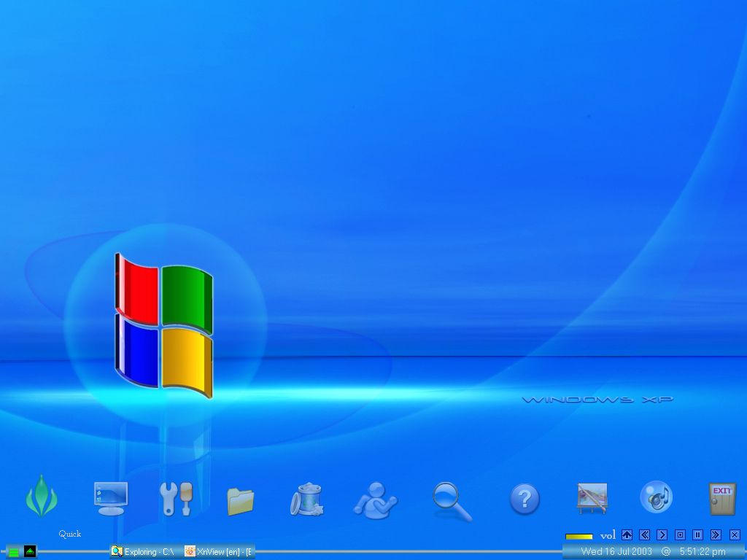747x560 pixels.
Task: Pause playback using the pause button
Action: click(698, 535)
